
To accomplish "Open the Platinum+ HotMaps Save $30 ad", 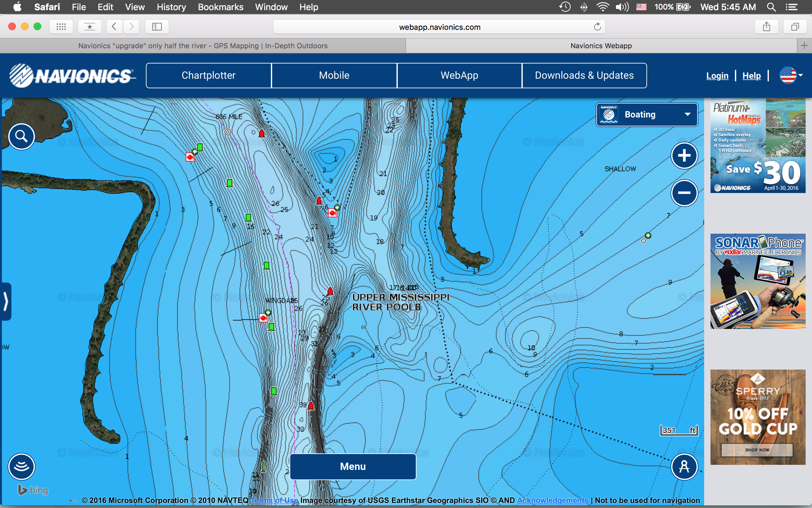I will (758, 145).
